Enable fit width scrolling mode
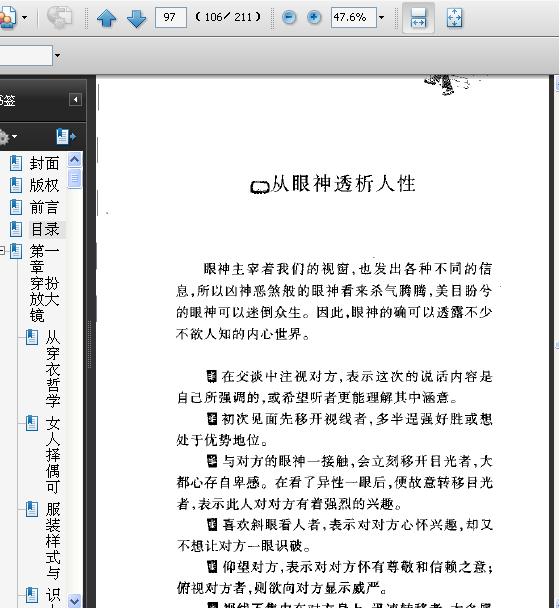Screen dimensions: 559x608 pyautogui.click(x=418, y=18)
